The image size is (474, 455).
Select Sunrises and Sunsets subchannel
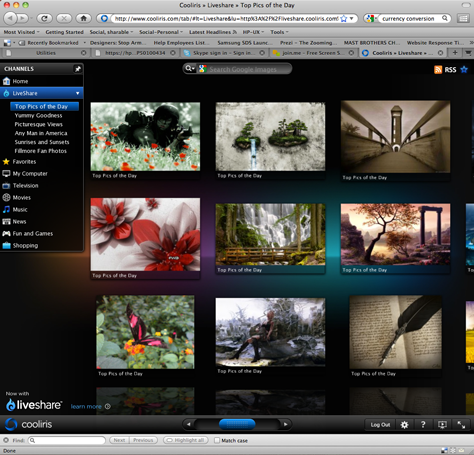[x=42, y=142]
